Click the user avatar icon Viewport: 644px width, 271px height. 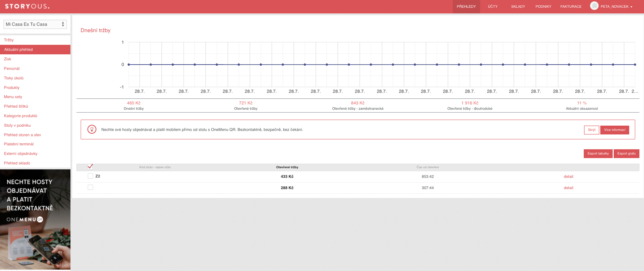[594, 6]
